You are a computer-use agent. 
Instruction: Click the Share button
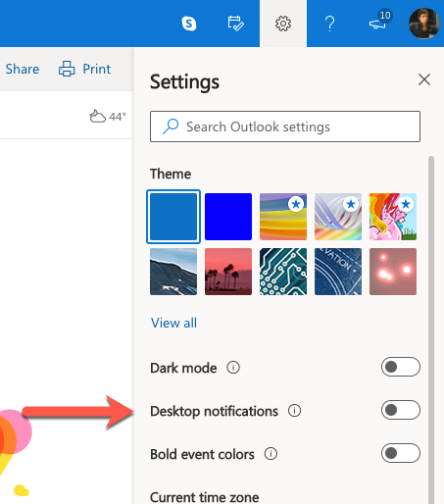(x=23, y=69)
